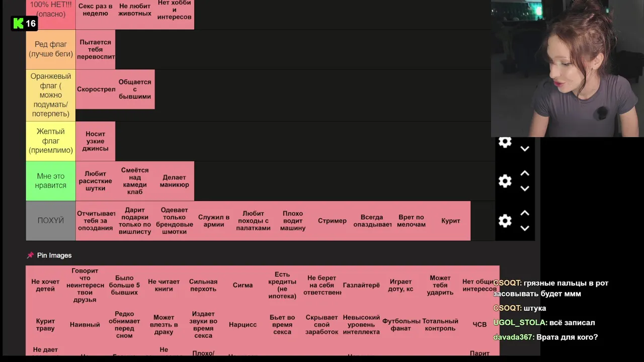Image resolution: width=644 pixels, height=362 pixels.
Task: Click the Бьет во время секса tile
Action: [x=282, y=325]
